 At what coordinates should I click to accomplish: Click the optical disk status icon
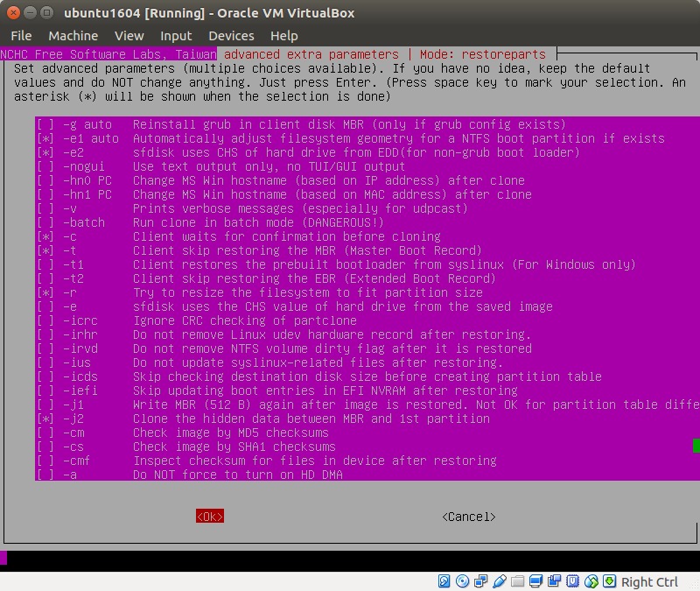462,581
